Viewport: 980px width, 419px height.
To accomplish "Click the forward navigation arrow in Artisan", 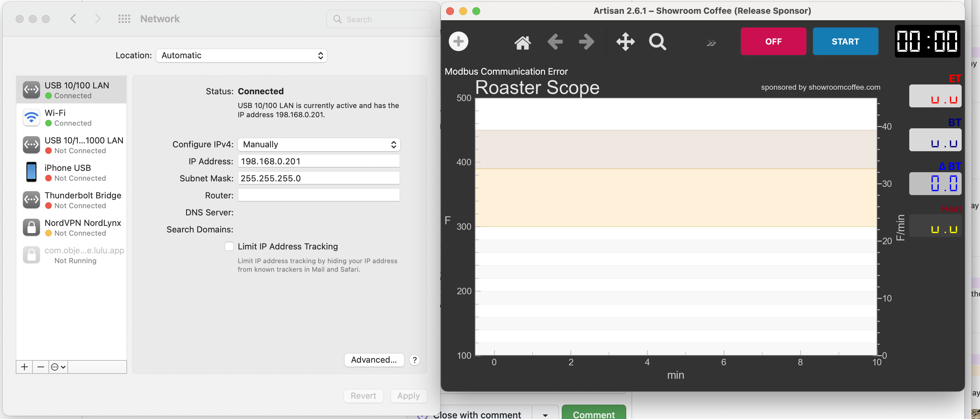I will tap(586, 42).
